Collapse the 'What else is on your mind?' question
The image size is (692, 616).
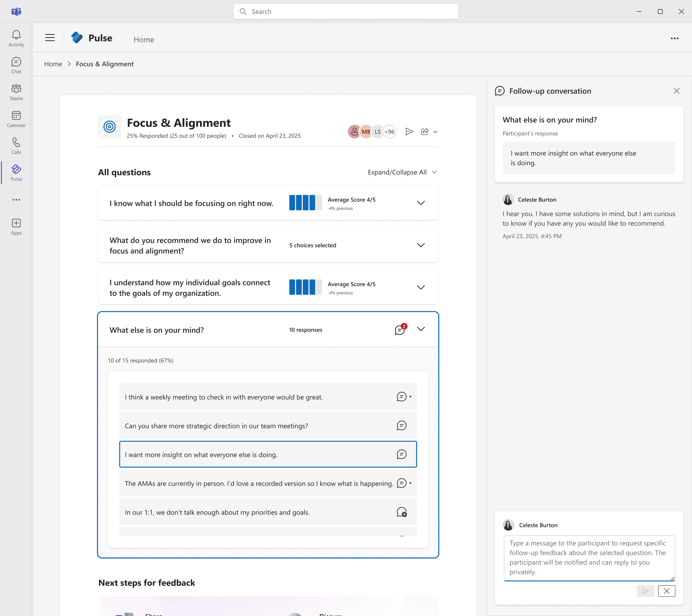click(x=421, y=329)
